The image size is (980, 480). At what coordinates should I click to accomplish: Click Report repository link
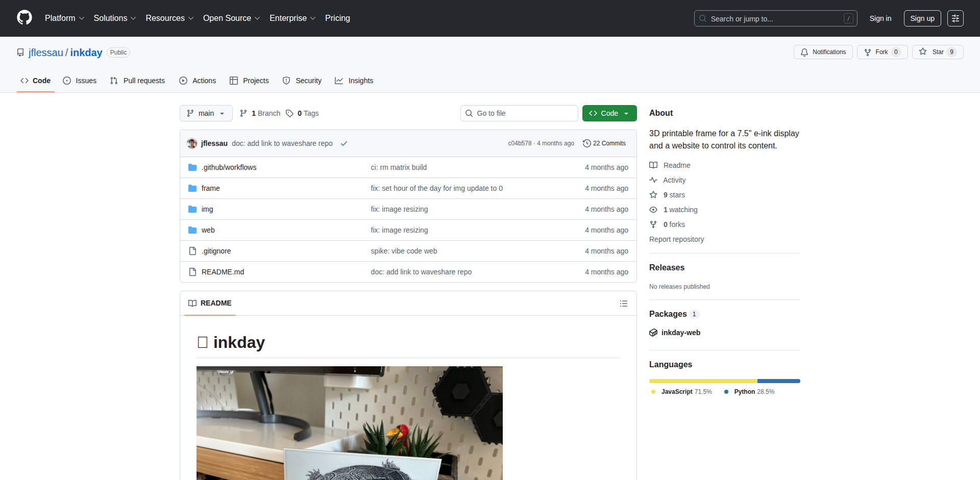(x=676, y=239)
